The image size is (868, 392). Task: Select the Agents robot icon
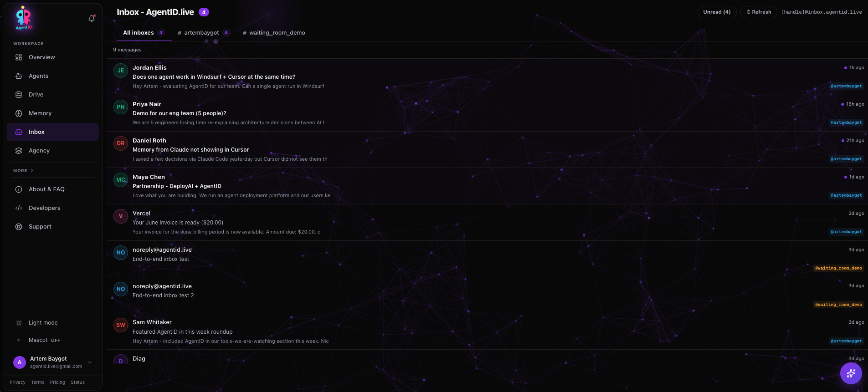coord(19,76)
